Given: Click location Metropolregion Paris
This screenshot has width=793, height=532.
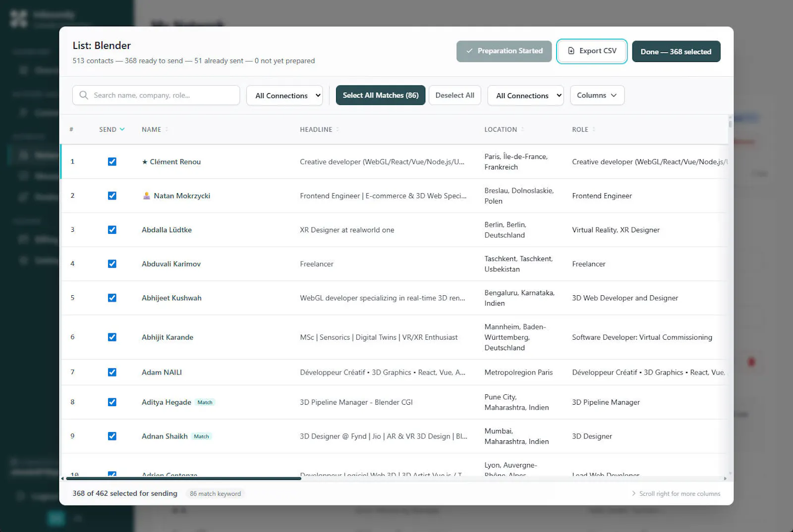Looking at the screenshot, I should (518, 372).
